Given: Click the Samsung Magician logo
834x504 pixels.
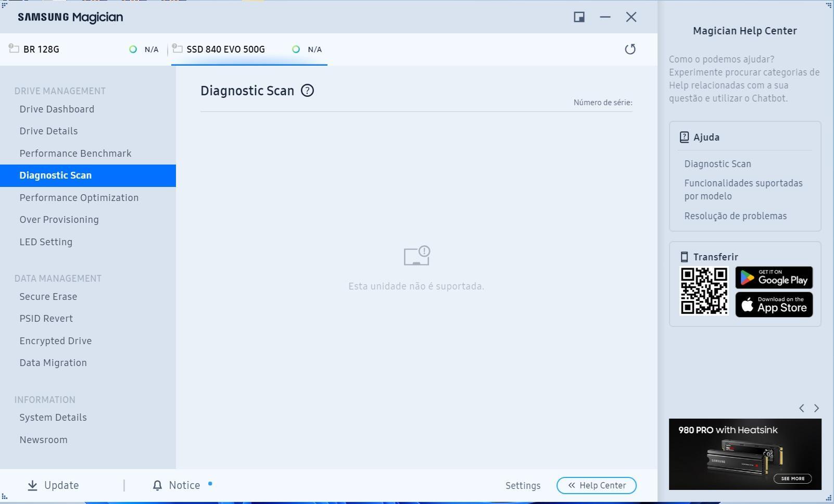Looking at the screenshot, I should tap(70, 17).
